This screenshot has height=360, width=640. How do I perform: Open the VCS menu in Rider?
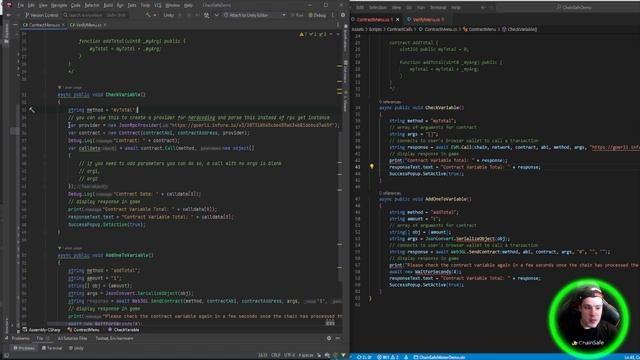click(x=158, y=6)
